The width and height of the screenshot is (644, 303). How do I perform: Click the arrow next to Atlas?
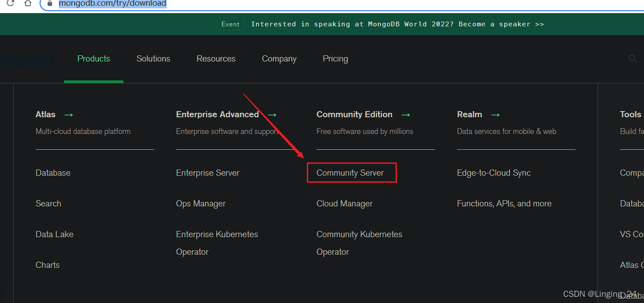(x=68, y=115)
